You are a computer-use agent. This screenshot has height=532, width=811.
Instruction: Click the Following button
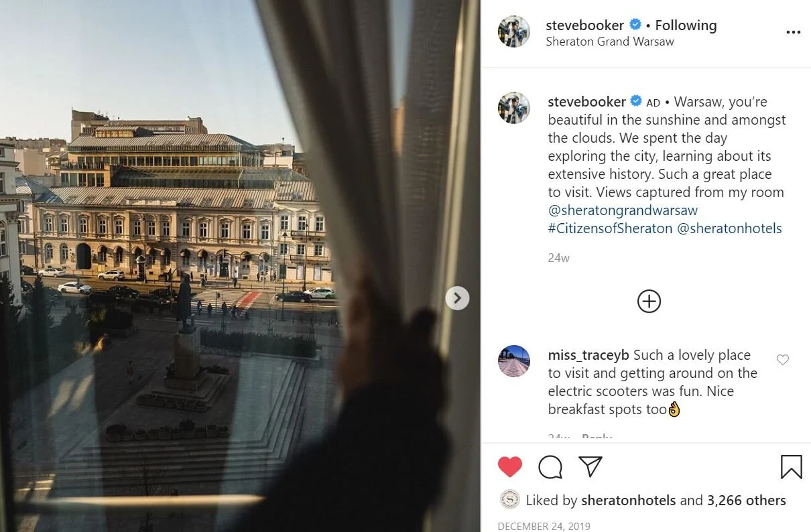(686, 25)
